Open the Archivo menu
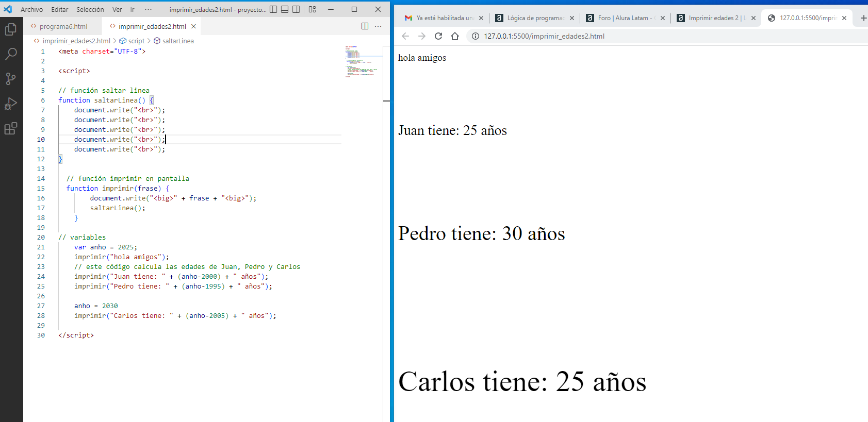 32,9
